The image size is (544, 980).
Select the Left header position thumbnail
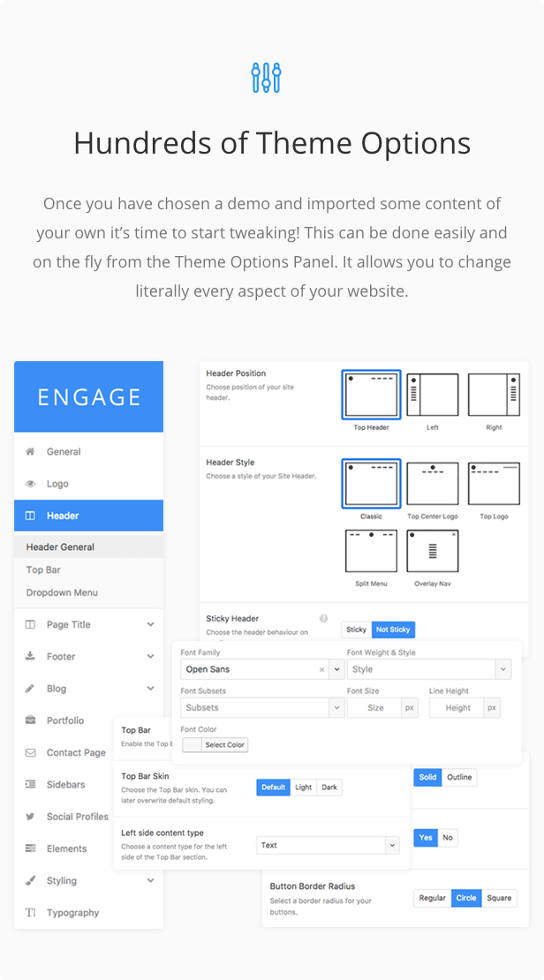[x=433, y=395]
